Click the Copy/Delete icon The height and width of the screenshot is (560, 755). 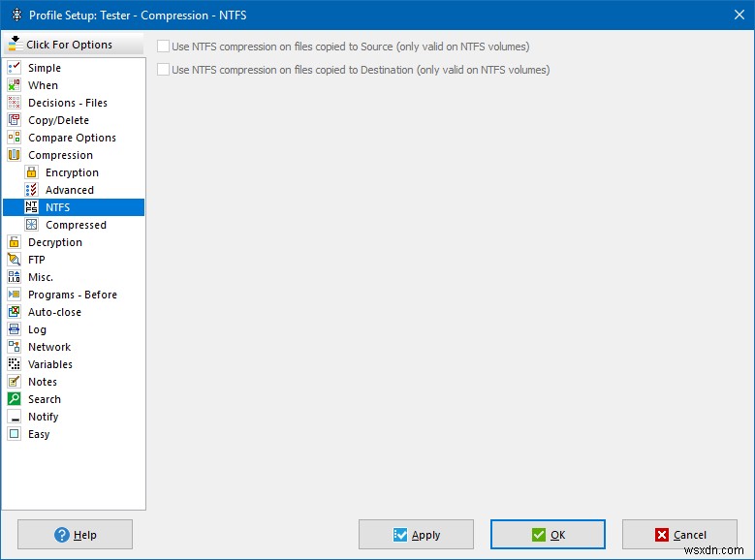tap(14, 119)
